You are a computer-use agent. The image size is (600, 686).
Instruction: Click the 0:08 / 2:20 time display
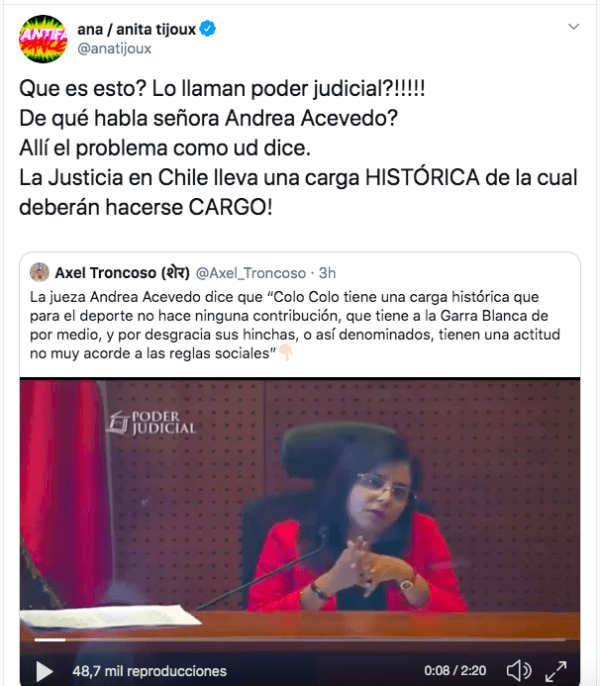455,671
